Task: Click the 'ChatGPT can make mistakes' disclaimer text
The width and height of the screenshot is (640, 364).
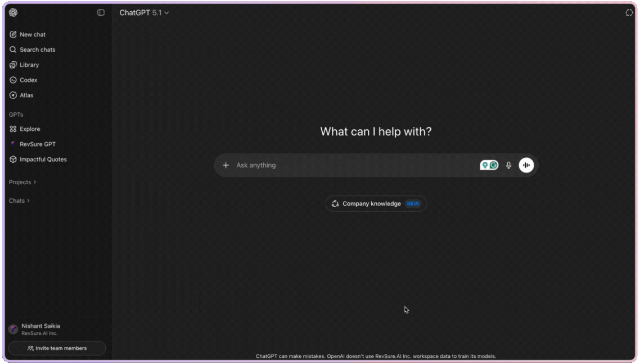Action: tap(376, 356)
